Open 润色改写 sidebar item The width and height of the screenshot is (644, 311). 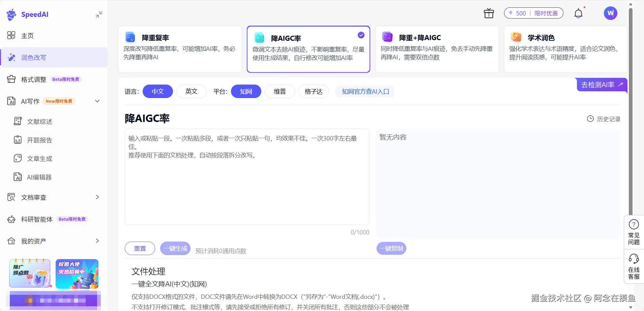click(x=54, y=57)
